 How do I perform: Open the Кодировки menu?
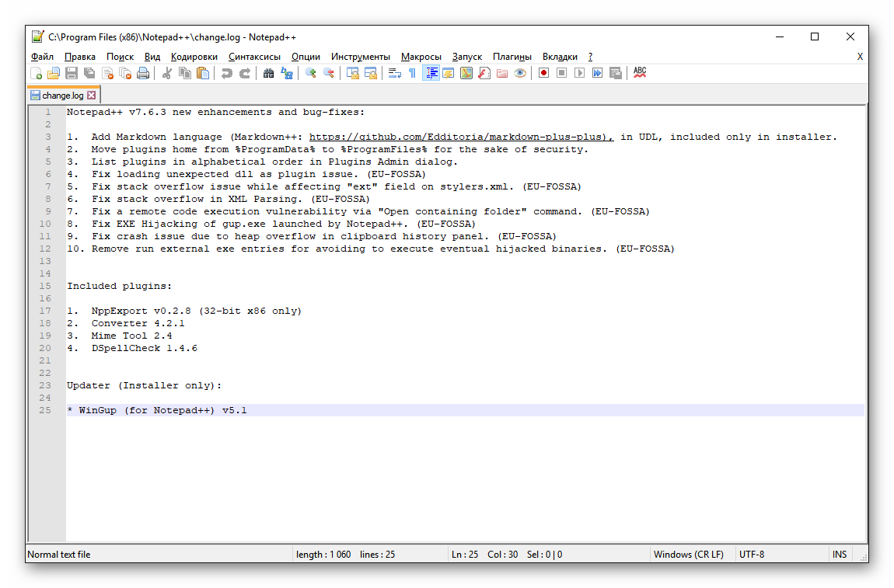coord(194,57)
